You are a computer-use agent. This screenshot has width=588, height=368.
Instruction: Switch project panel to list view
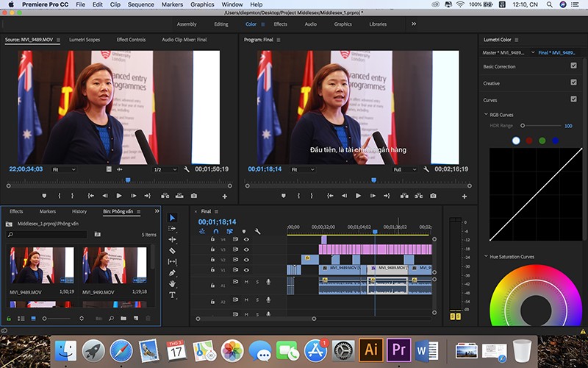click(x=21, y=318)
